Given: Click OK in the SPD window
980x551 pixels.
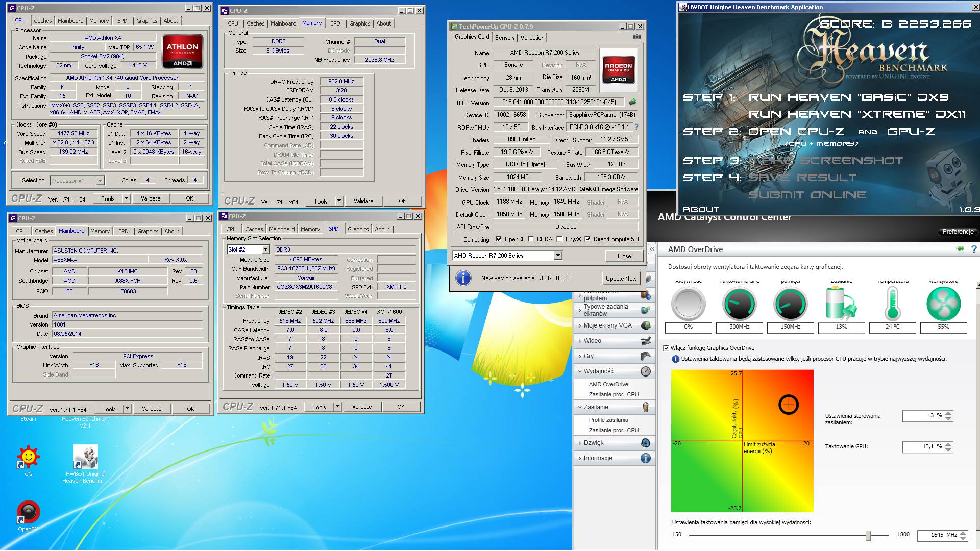Looking at the screenshot, I should tap(401, 407).
